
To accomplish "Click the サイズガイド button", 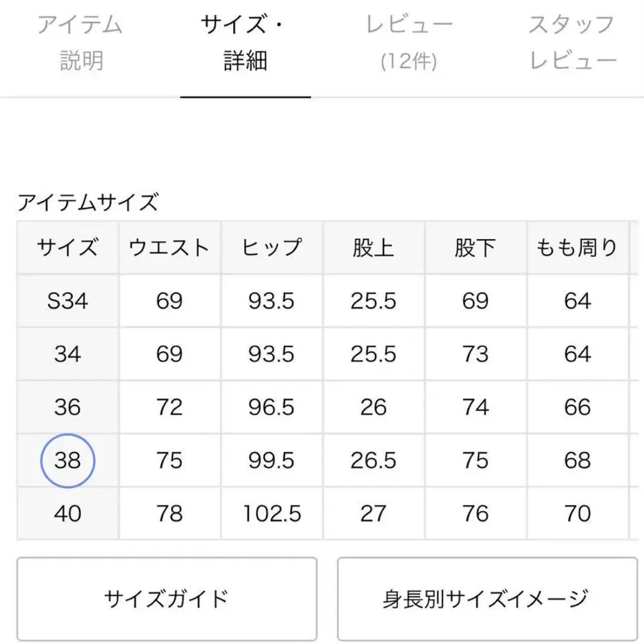I will [166, 599].
